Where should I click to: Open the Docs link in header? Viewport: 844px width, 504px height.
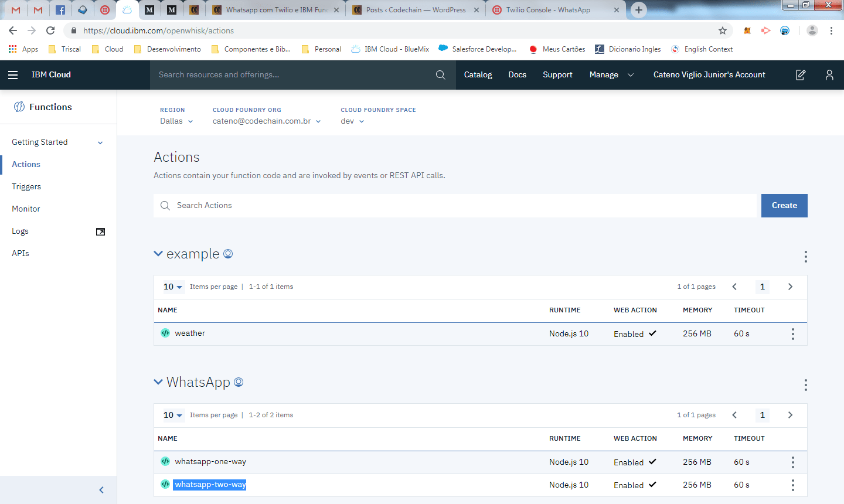tap(518, 75)
